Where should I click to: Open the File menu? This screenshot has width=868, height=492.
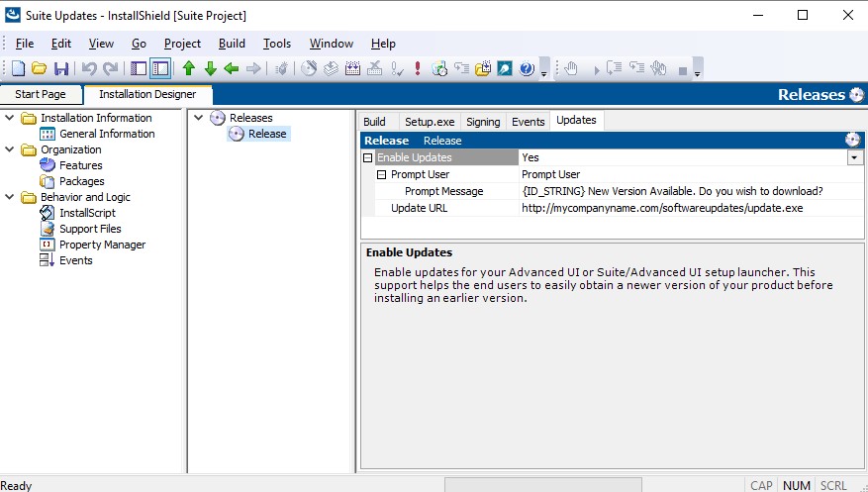tap(25, 44)
